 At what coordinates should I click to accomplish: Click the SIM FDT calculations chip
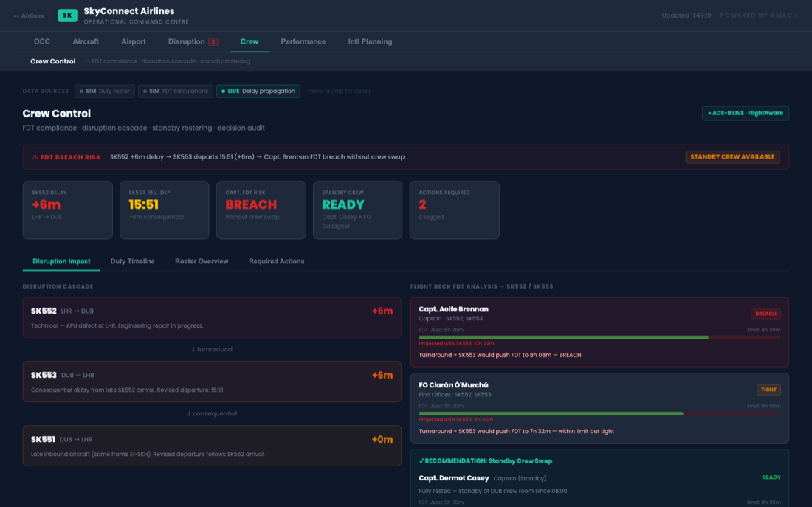[x=176, y=92]
